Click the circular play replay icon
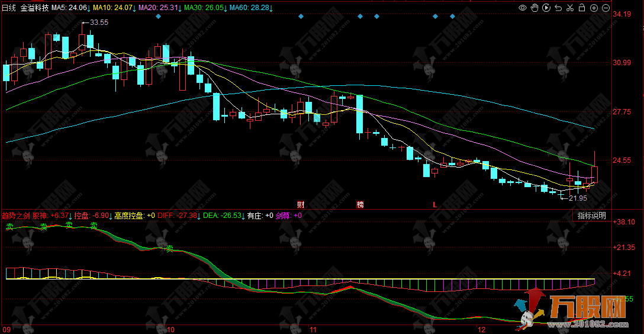 [546, 8]
